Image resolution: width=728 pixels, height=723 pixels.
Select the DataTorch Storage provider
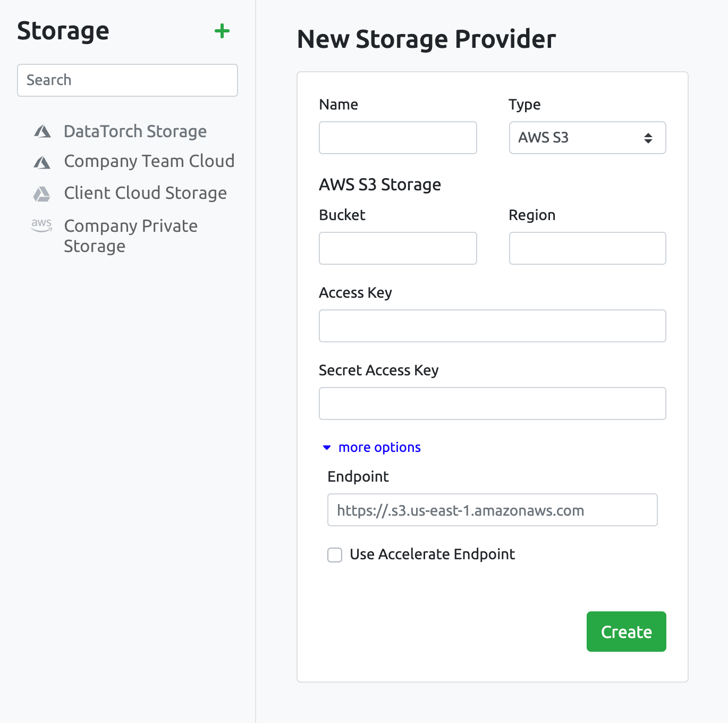click(135, 131)
